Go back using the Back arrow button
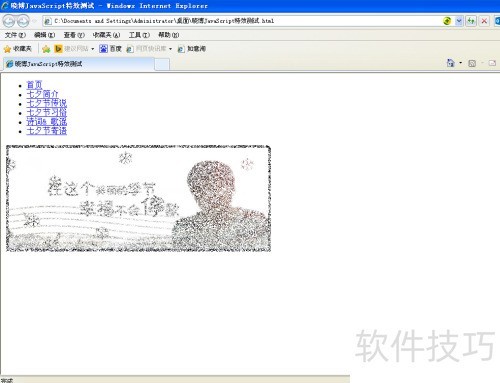500x383 pixels. click(x=9, y=21)
